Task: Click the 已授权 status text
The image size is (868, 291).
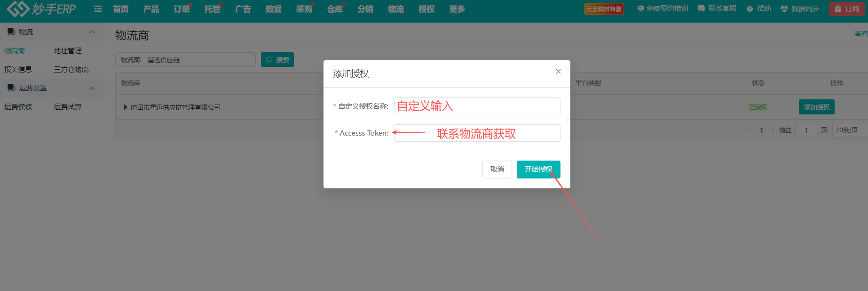Action: (758, 107)
